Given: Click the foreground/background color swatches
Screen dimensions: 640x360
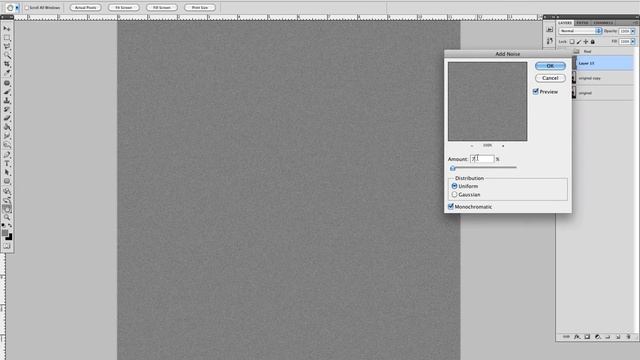Looking at the screenshot, I should [7, 235].
